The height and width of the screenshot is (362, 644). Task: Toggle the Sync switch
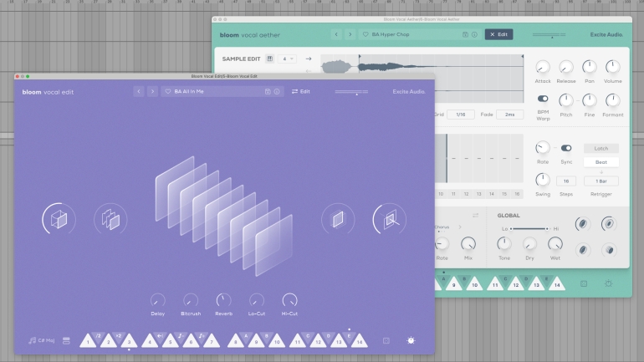566,148
